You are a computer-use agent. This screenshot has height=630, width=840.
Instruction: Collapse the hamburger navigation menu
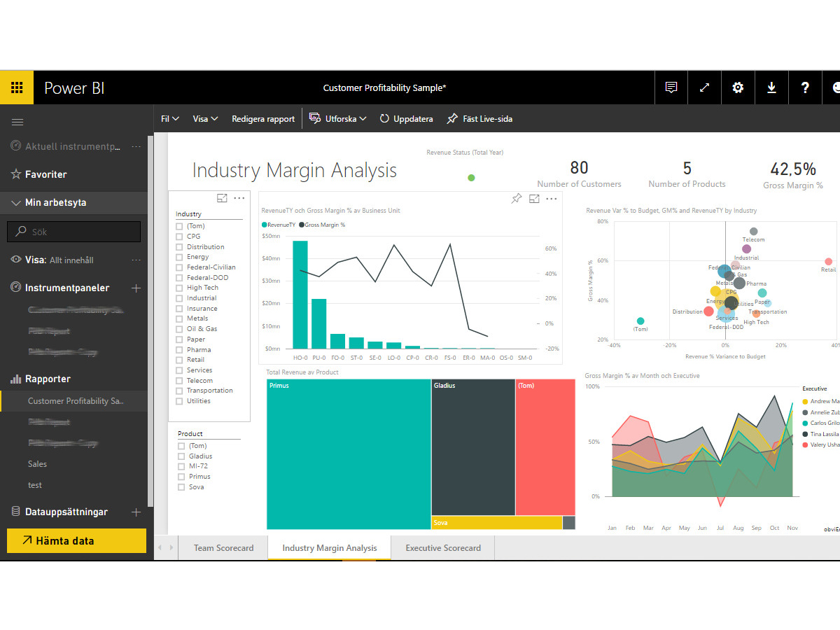pyautogui.click(x=17, y=122)
